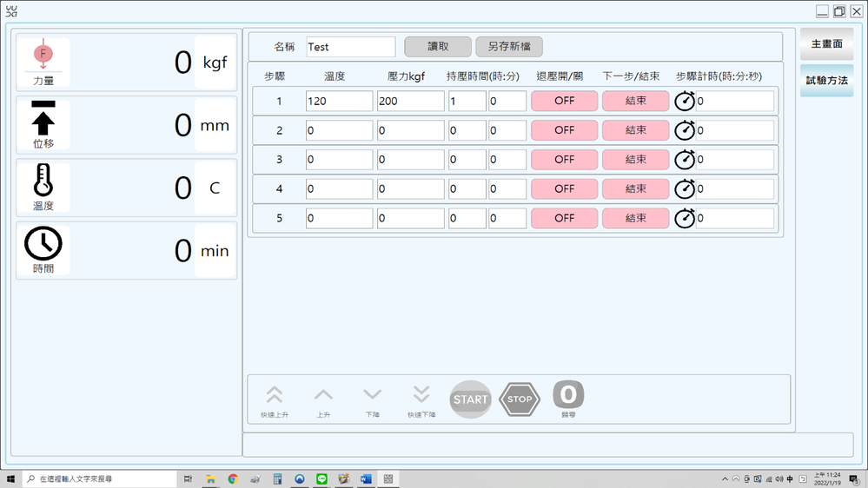Toggle the step 1 pressure release OFF switch
Viewport: 868px width, 488px height.
click(x=564, y=101)
